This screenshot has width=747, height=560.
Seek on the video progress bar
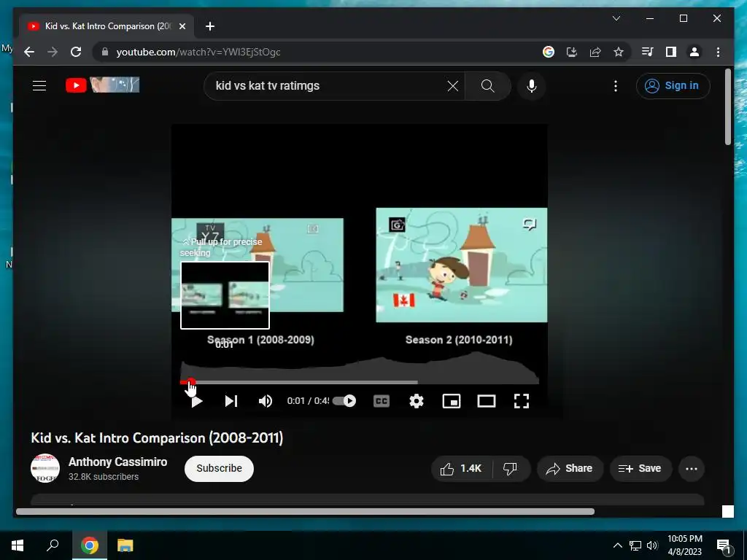click(359, 382)
